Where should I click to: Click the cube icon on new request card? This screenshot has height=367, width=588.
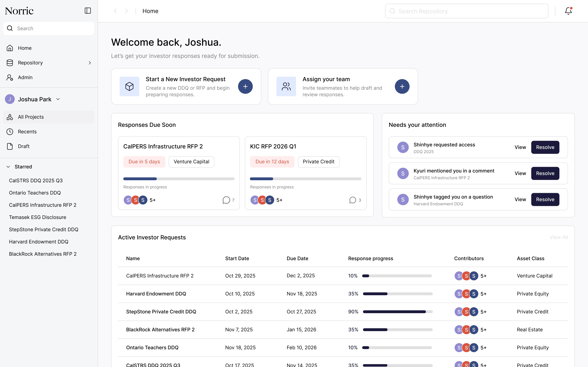(129, 86)
